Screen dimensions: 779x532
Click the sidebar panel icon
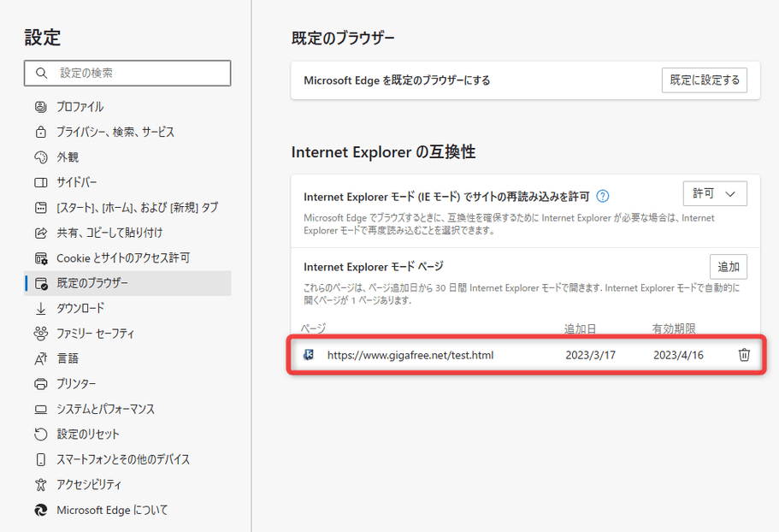pyautogui.click(x=41, y=183)
